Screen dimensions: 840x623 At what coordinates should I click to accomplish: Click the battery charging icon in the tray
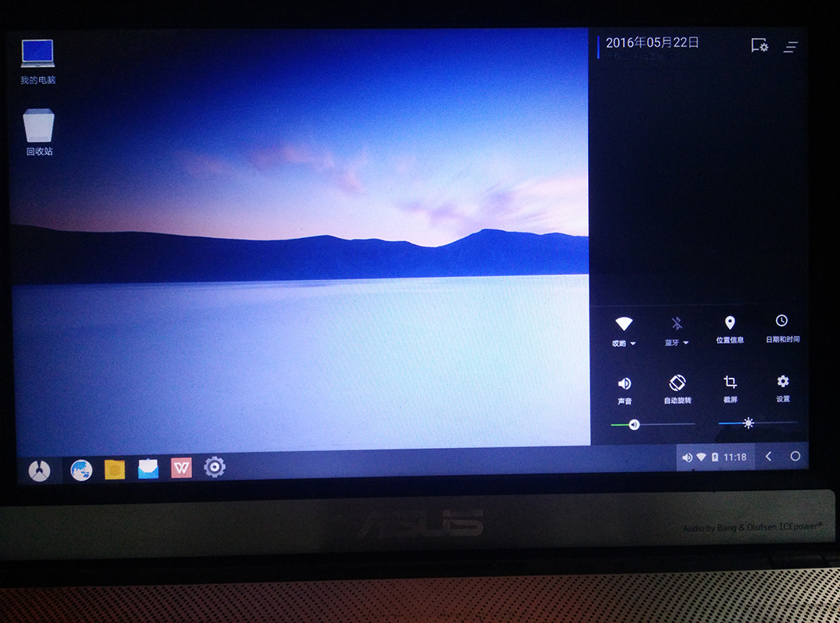pyautogui.click(x=715, y=457)
